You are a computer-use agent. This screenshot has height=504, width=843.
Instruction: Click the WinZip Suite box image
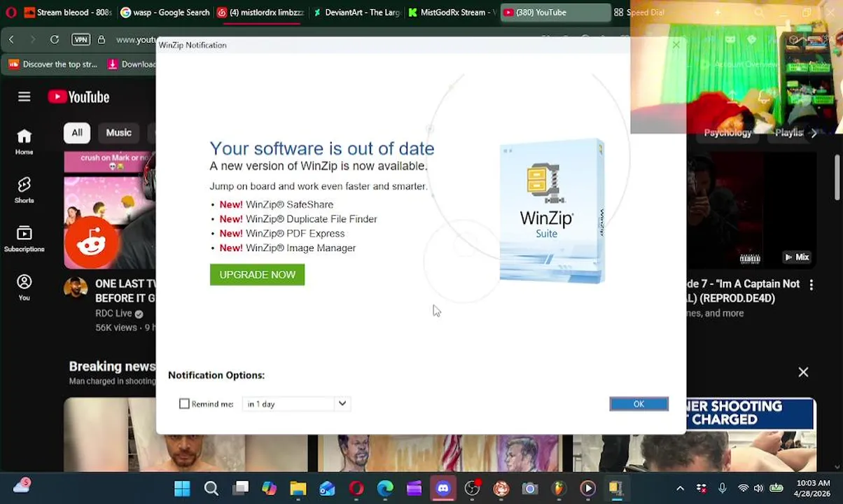tap(552, 211)
